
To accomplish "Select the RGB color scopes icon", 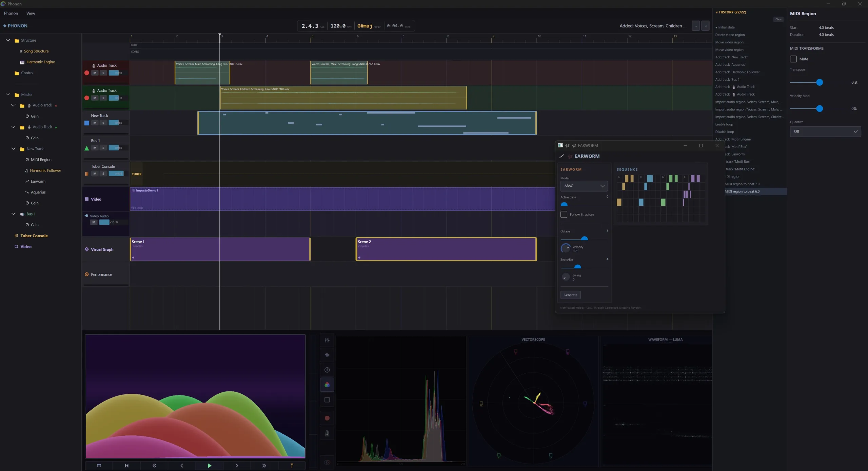I will click(327, 385).
